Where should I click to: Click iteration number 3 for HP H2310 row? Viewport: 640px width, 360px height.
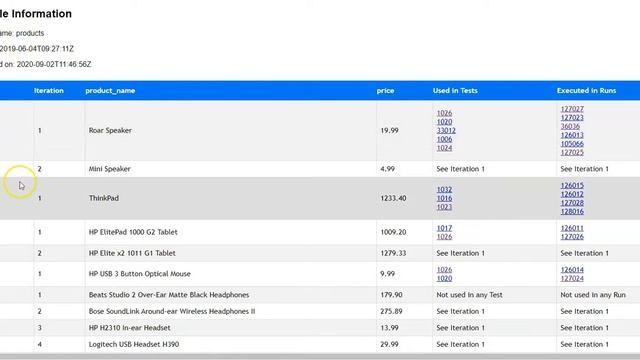point(40,328)
